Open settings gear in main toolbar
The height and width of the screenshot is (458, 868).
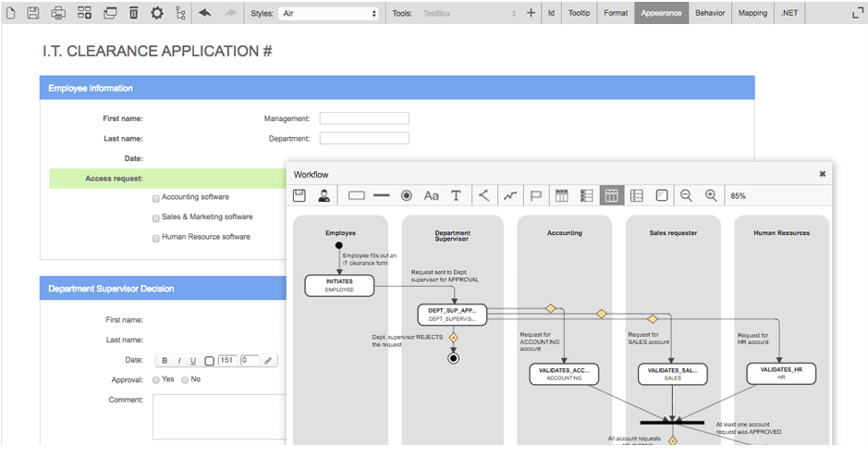[x=157, y=13]
